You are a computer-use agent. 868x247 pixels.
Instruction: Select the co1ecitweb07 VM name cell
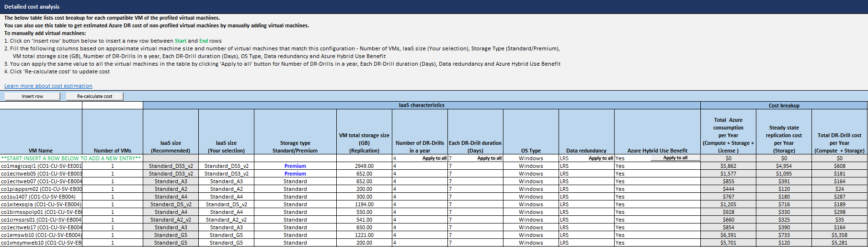(x=41, y=181)
